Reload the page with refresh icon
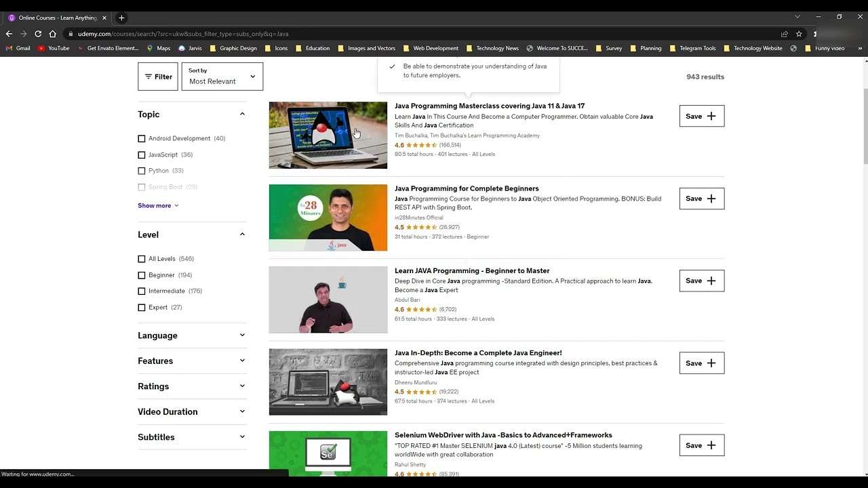Image resolution: width=868 pixels, height=488 pixels. coord(38,34)
